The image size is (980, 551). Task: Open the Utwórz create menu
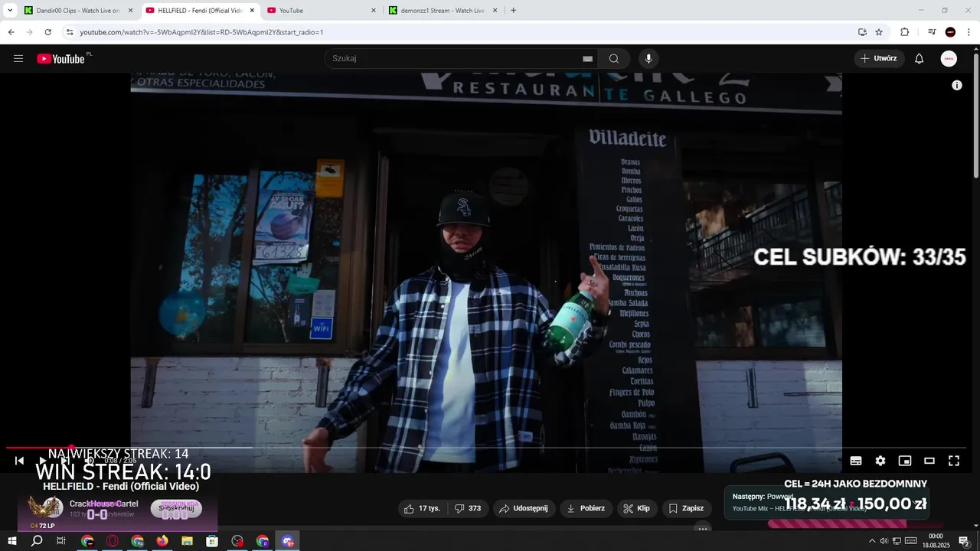tap(879, 59)
